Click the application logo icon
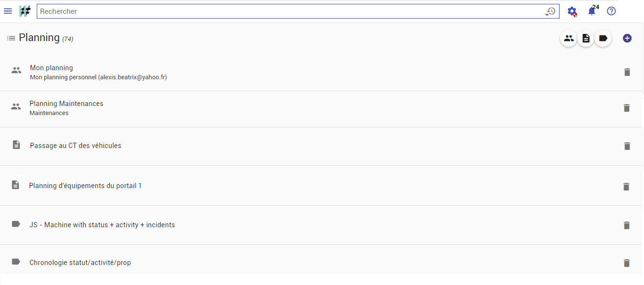Screen dimensions: 644x285 (25, 11)
